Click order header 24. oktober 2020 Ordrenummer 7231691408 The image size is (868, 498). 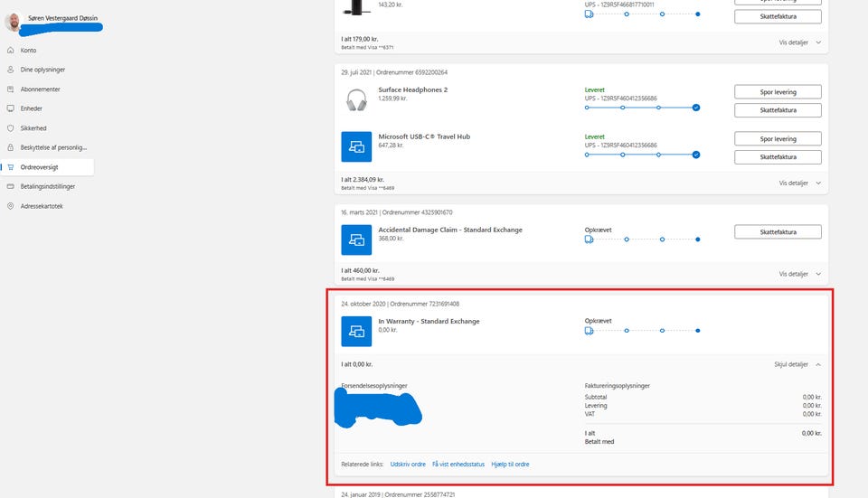click(401, 304)
